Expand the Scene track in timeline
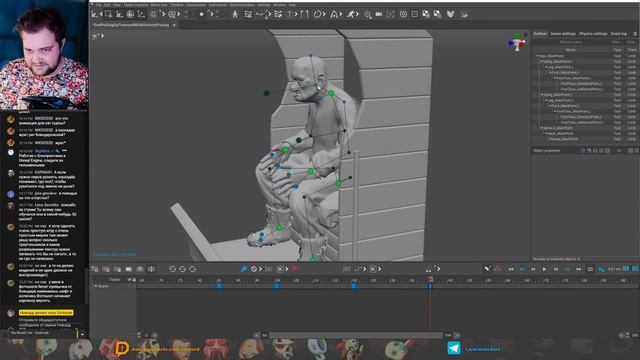 tap(96, 286)
